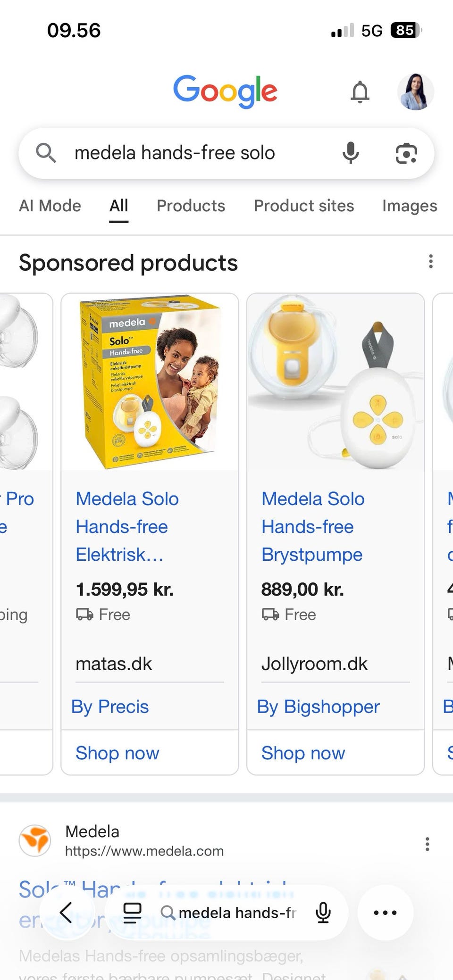
Task: Tap the bottom address bar microphone icon
Action: point(323,913)
